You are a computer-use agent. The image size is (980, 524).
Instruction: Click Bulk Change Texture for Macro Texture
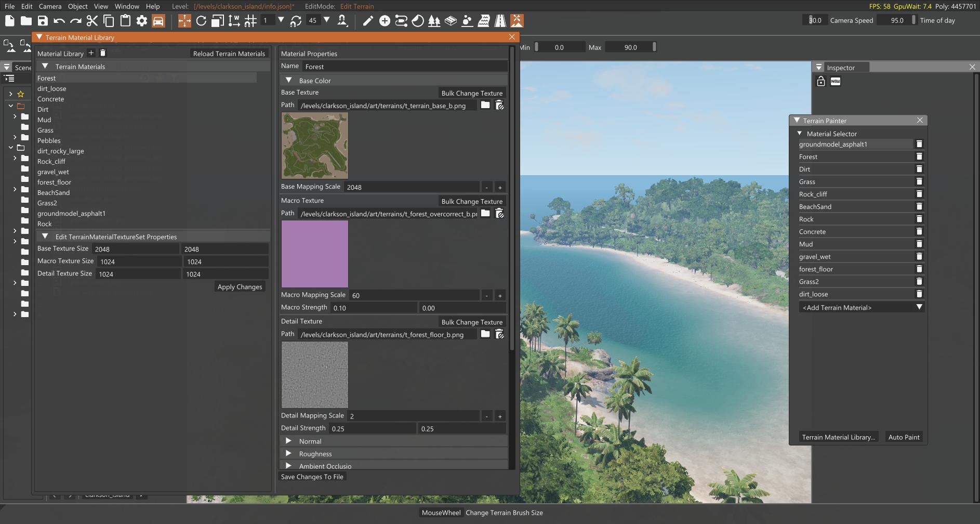tap(472, 201)
